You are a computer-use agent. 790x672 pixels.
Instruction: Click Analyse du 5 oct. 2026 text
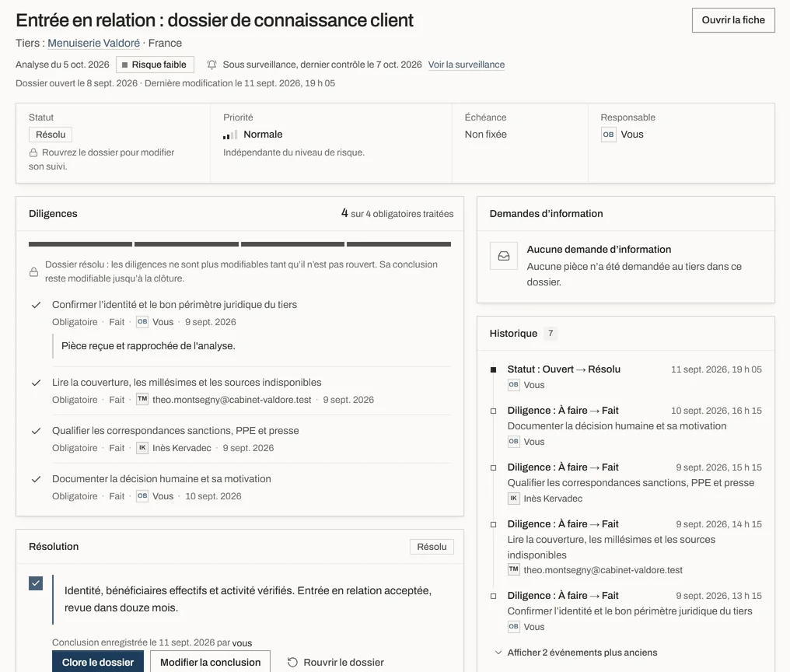(x=62, y=65)
